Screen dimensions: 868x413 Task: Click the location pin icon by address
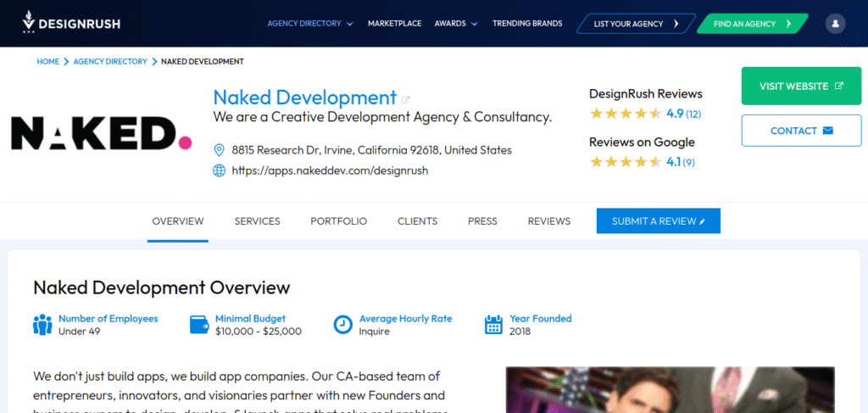click(220, 150)
